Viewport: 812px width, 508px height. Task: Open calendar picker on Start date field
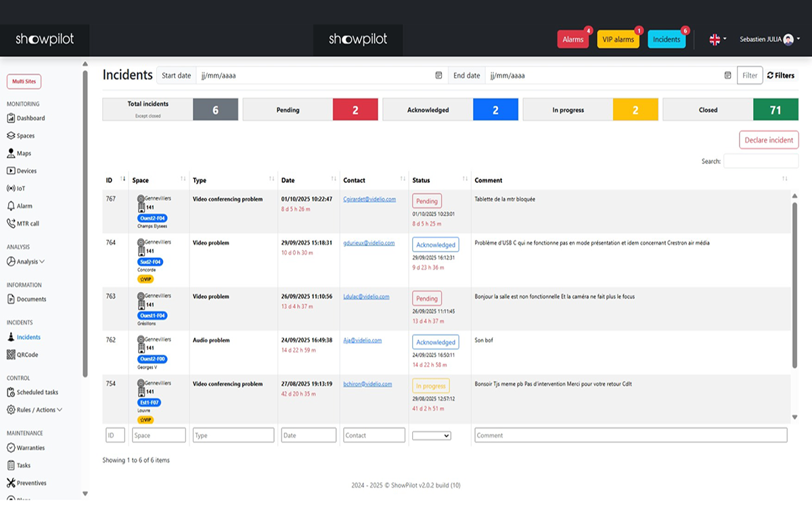(x=438, y=75)
